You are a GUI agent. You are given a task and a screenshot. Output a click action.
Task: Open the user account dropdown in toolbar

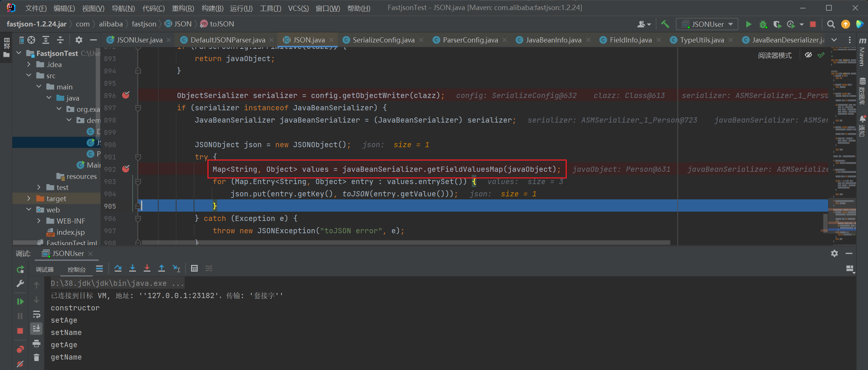[x=644, y=24]
